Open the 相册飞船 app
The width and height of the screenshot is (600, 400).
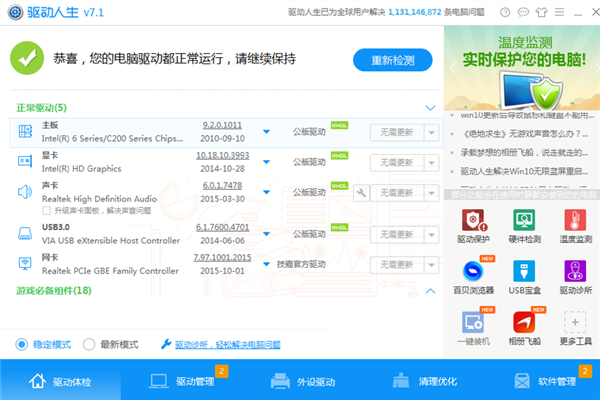[x=525, y=327]
